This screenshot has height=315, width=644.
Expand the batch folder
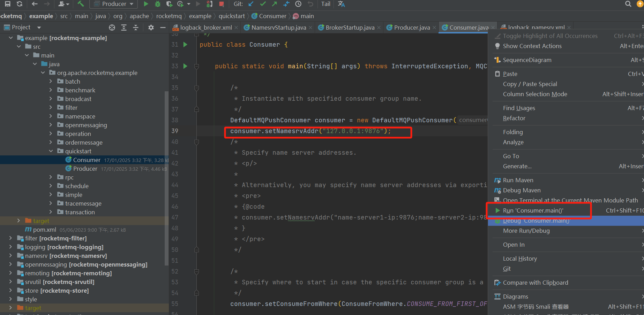51,82
